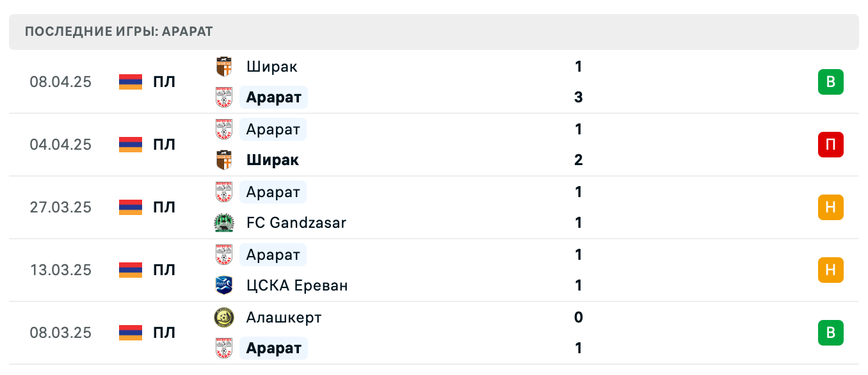
Task: Open the ЦСКА Ереван team link
Action: [x=297, y=285]
